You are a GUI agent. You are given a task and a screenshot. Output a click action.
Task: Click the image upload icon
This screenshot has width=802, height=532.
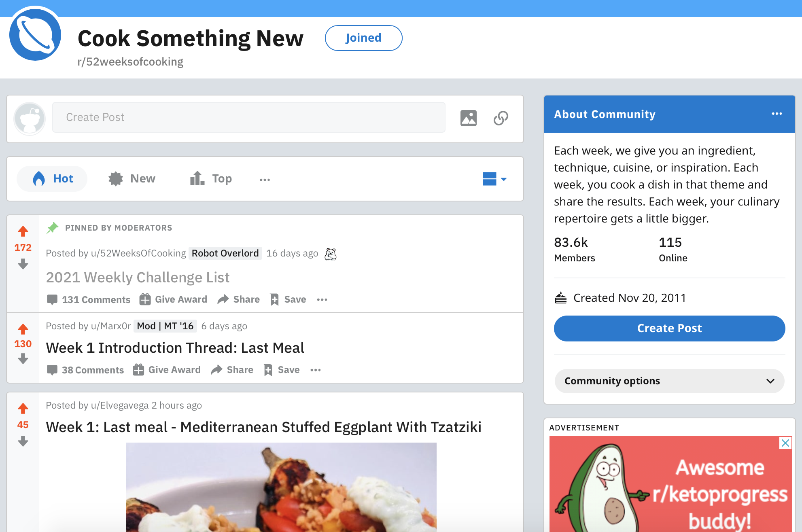coord(468,118)
